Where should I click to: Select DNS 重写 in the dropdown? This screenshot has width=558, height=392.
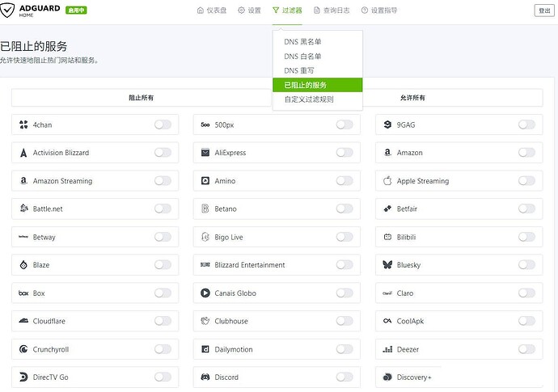point(299,70)
